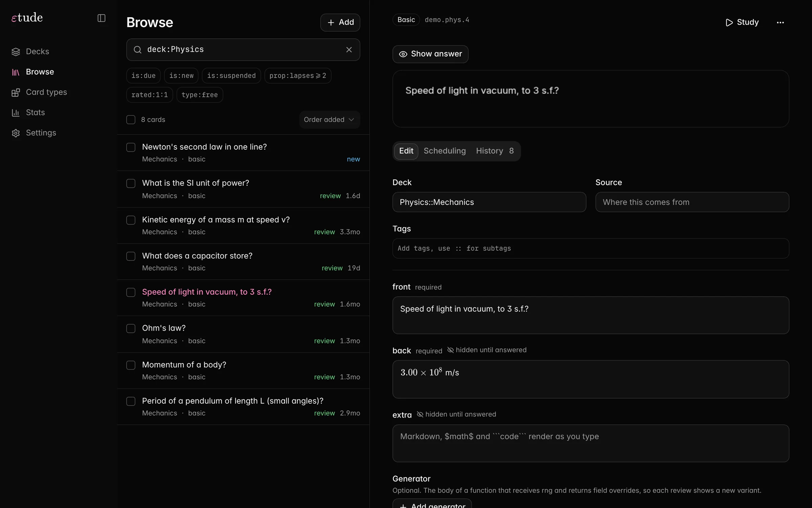This screenshot has width=812, height=508.
Task: Check the Newton's second law card checkbox
Action: click(x=131, y=147)
